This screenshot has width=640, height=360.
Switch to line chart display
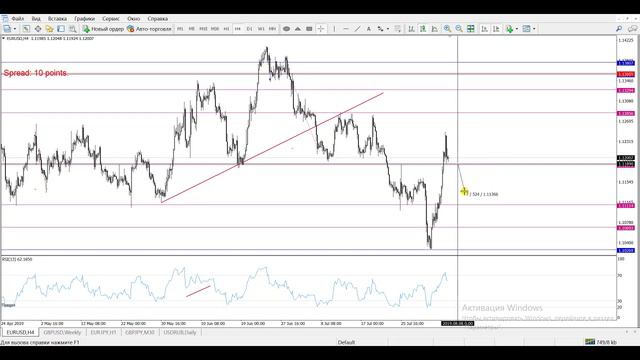click(x=435, y=29)
